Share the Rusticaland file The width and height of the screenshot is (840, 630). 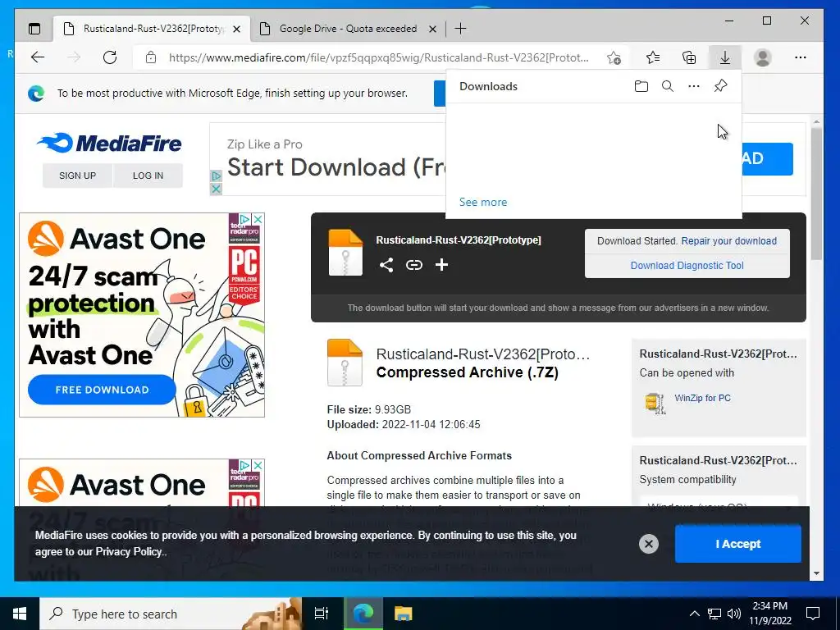coord(386,265)
